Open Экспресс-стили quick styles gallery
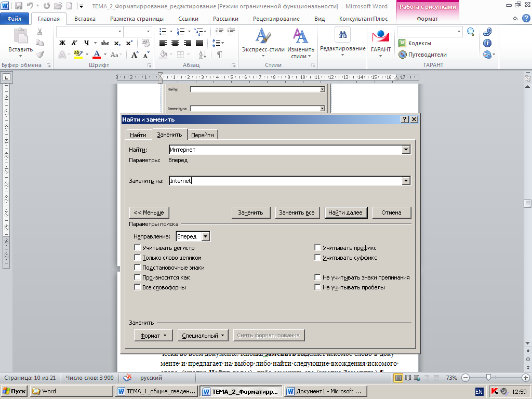Screen dimensions: 532x399 (263, 43)
